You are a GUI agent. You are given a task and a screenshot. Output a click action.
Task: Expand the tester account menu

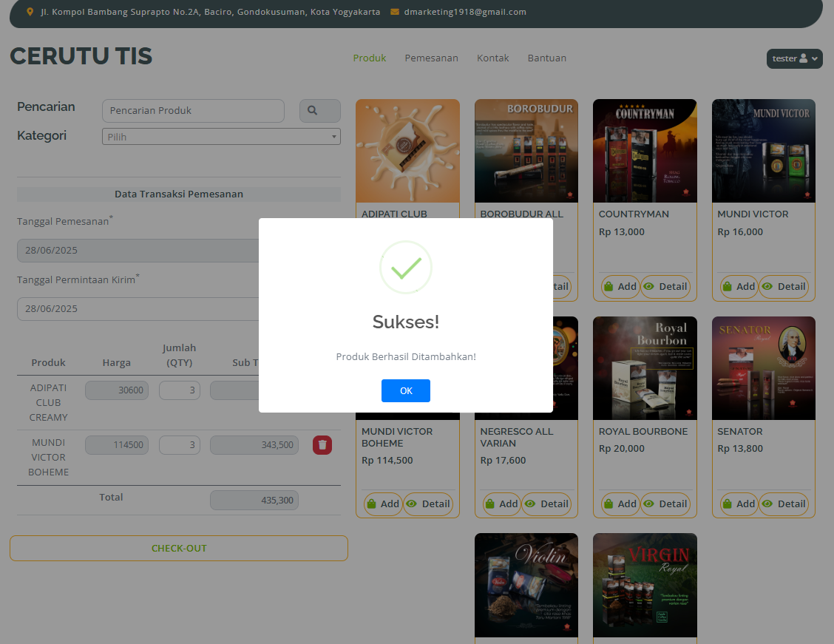pos(794,58)
